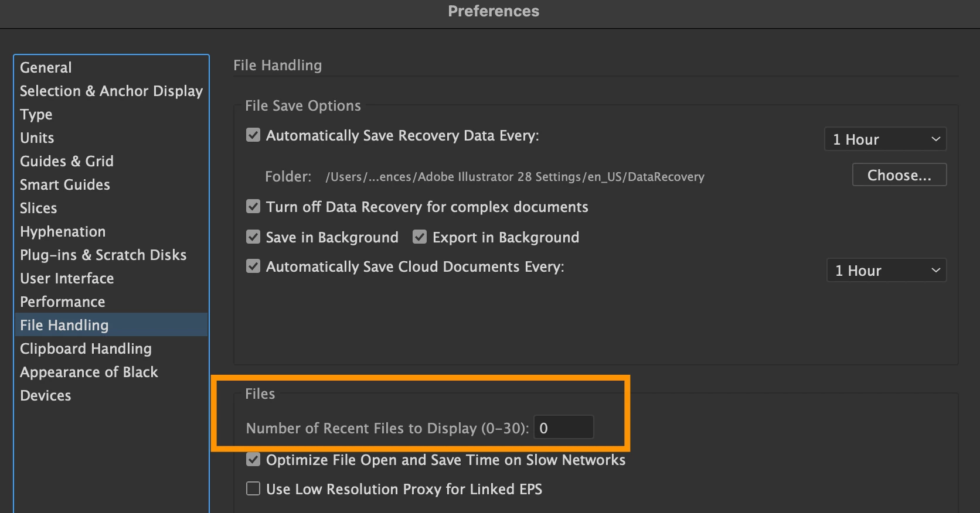Open cloud documents save interval dropdown
This screenshot has width=980, height=513.
(886, 271)
